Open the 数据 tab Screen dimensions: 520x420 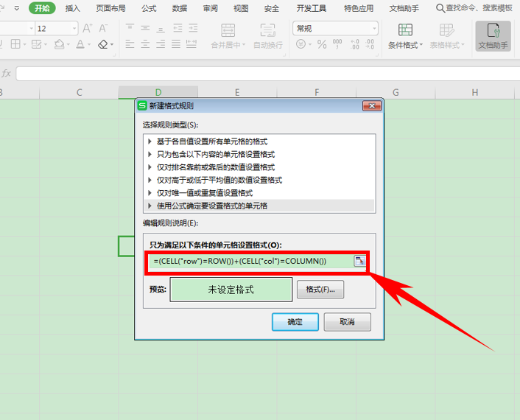180,8
